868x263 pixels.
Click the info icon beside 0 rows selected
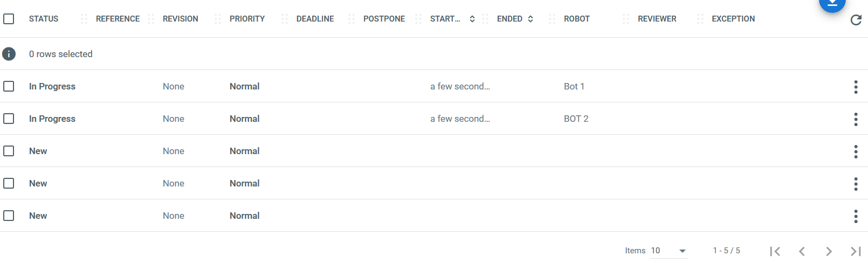9,54
